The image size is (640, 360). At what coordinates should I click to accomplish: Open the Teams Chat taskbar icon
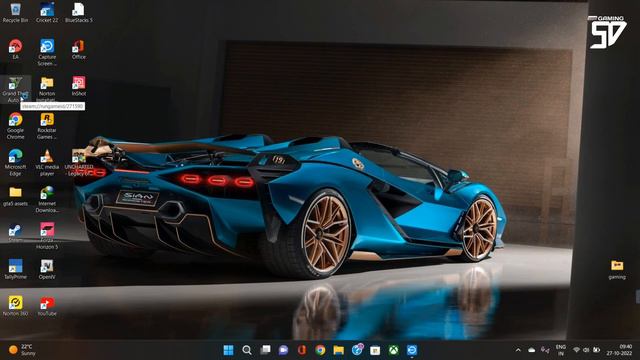tap(283, 350)
